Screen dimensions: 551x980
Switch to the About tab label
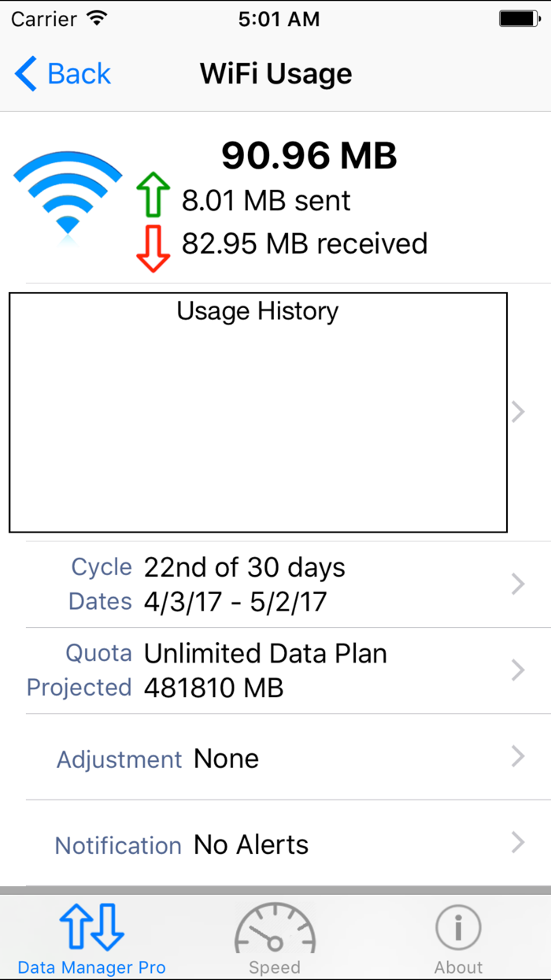(x=458, y=967)
